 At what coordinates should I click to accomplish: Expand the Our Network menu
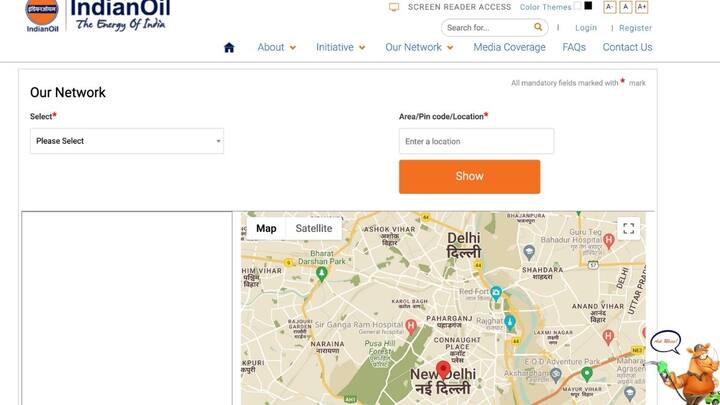(419, 47)
